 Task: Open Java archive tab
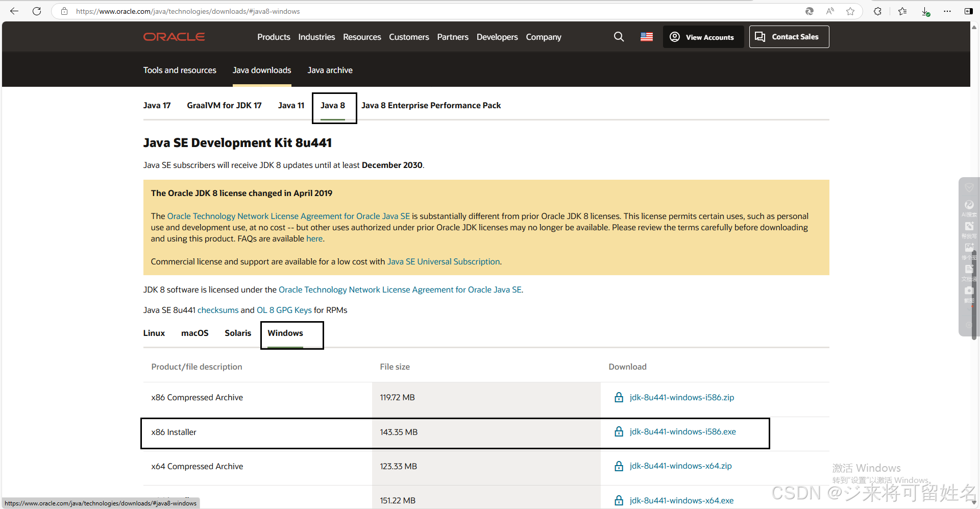(330, 70)
